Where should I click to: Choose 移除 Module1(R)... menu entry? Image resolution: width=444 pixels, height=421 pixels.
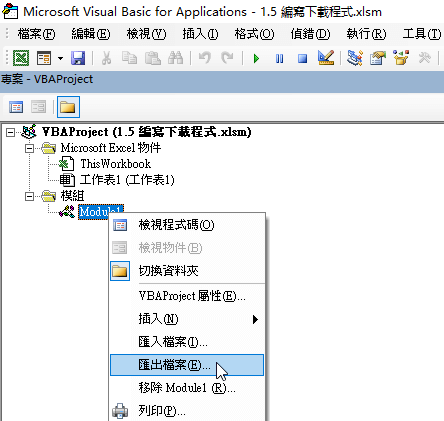[187, 388]
